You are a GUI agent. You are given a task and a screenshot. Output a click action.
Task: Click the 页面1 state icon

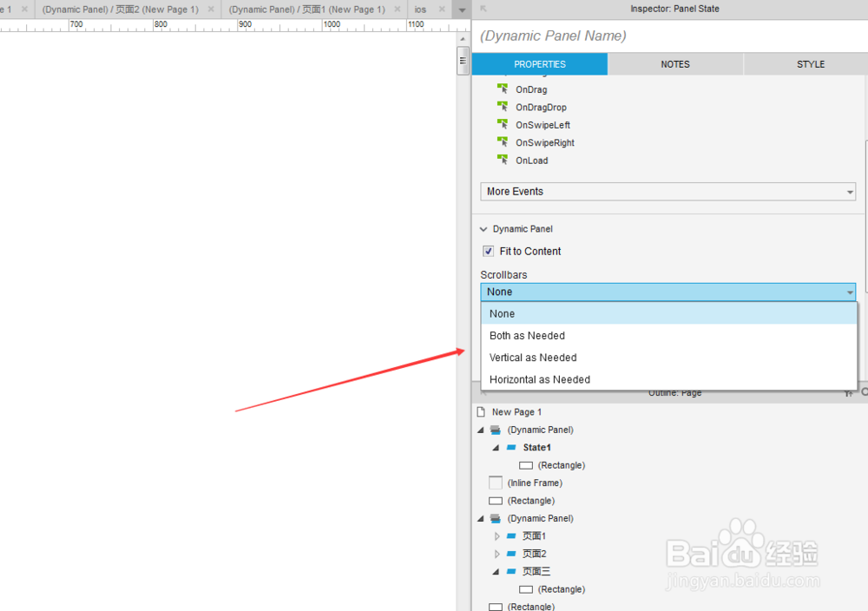coord(511,535)
